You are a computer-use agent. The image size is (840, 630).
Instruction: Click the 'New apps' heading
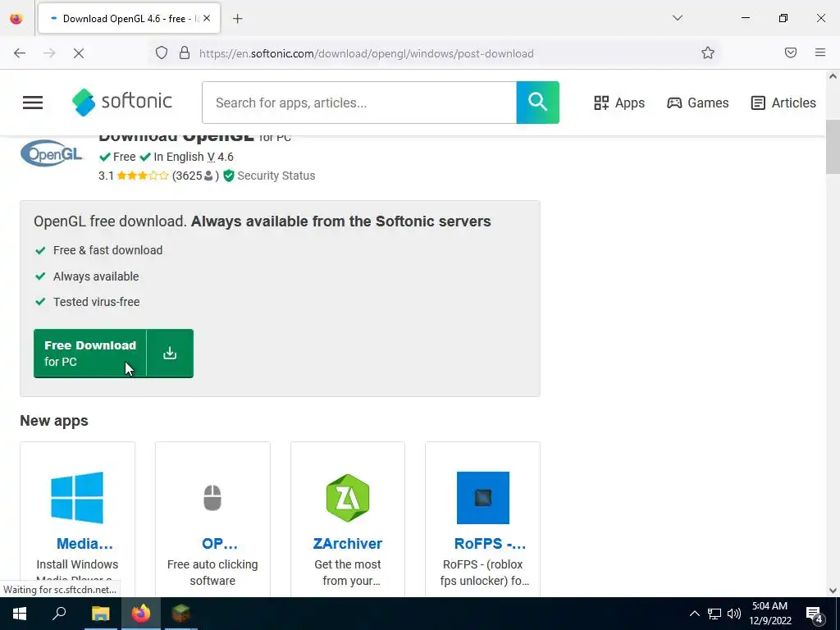(54, 421)
